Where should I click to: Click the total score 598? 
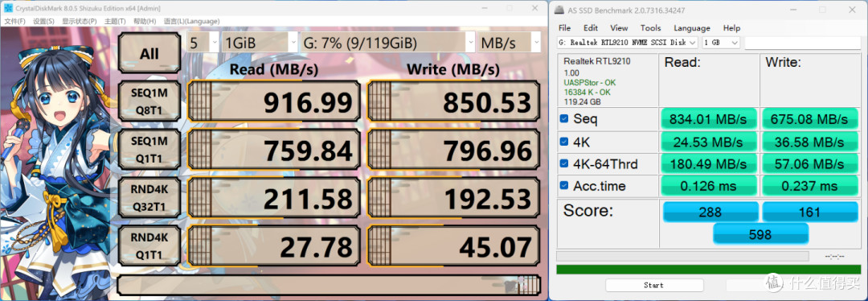click(x=760, y=234)
